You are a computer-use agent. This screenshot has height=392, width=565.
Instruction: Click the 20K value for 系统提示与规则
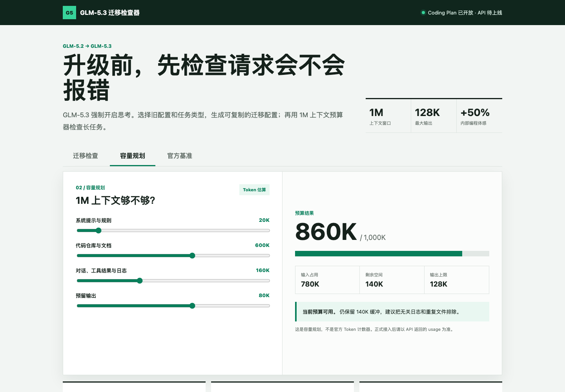[264, 220]
